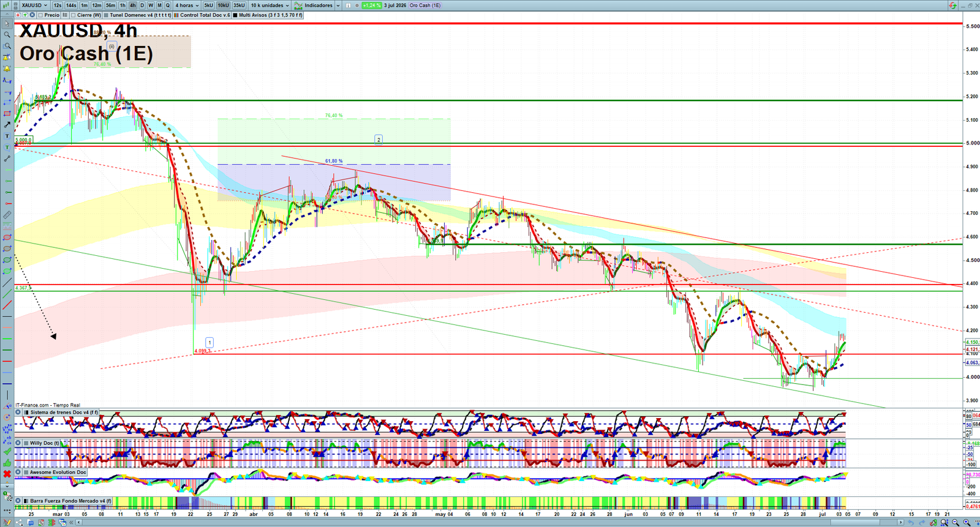Switch to the W weekly timeframe

[151, 5]
